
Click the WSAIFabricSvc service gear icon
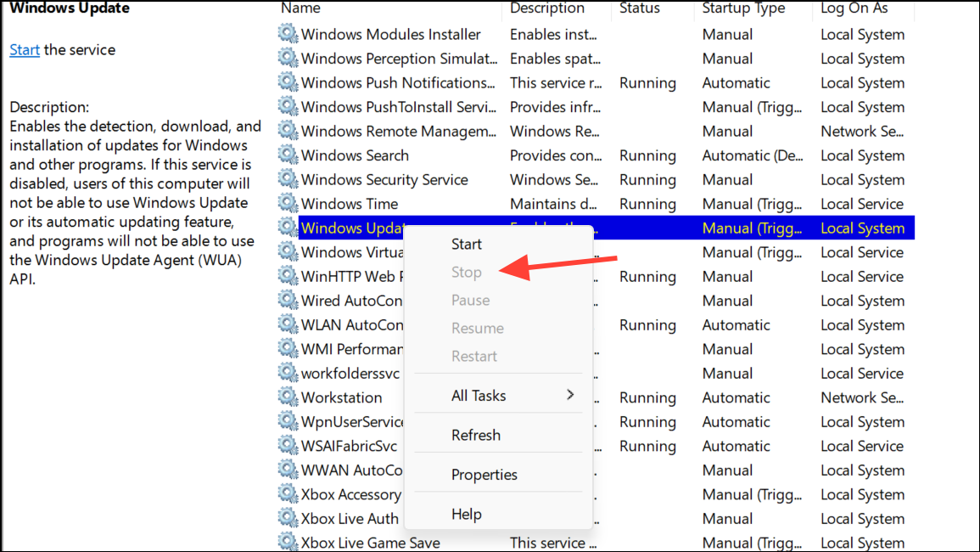click(x=288, y=446)
